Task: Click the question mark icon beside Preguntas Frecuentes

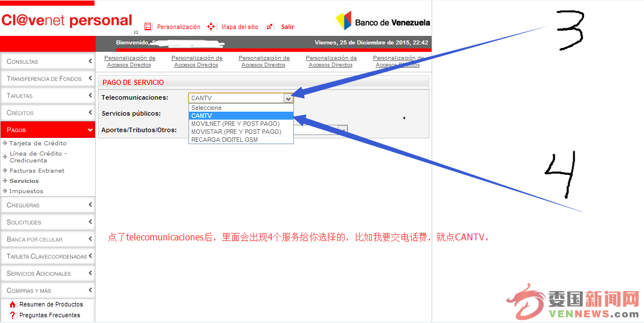Action: pos(13,315)
